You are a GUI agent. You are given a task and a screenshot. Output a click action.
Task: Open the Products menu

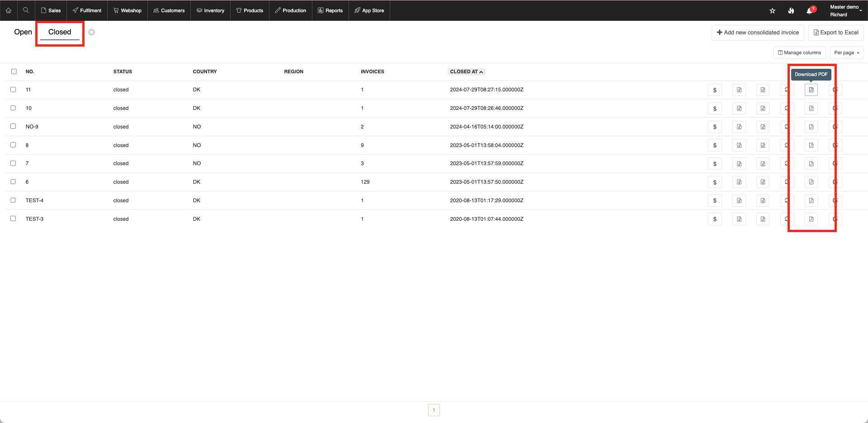click(x=250, y=10)
